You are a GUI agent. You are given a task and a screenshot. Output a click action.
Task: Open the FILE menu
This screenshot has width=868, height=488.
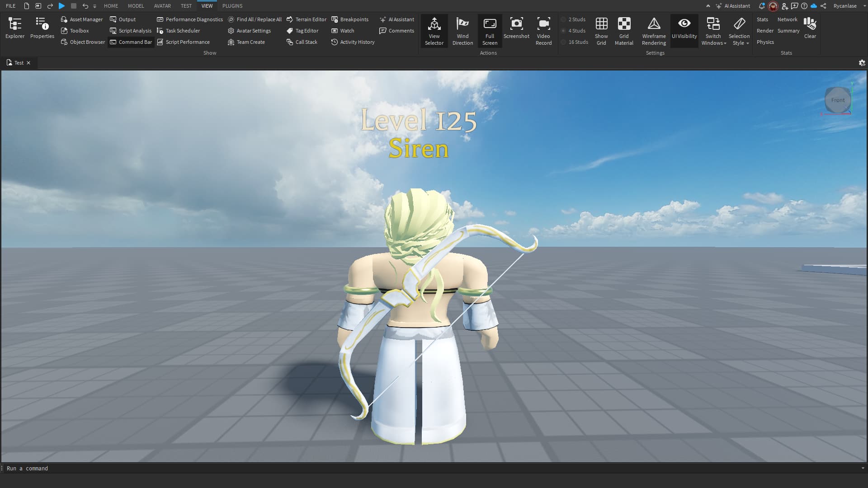click(10, 6)
